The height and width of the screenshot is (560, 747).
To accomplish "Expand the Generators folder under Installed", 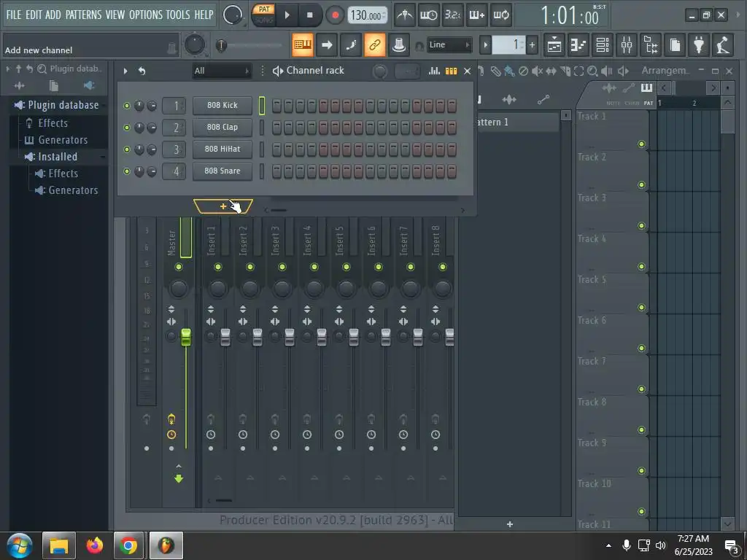I will click(x=68, y=190).
